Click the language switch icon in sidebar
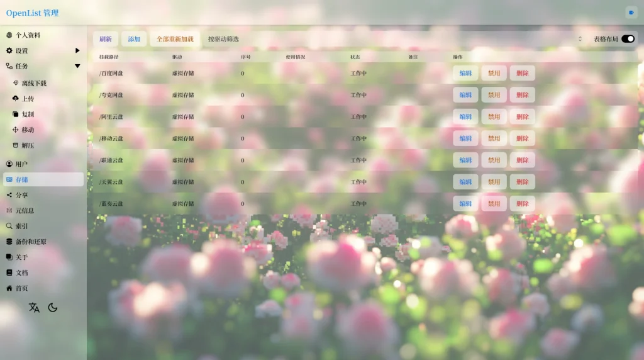 point(34,307)
